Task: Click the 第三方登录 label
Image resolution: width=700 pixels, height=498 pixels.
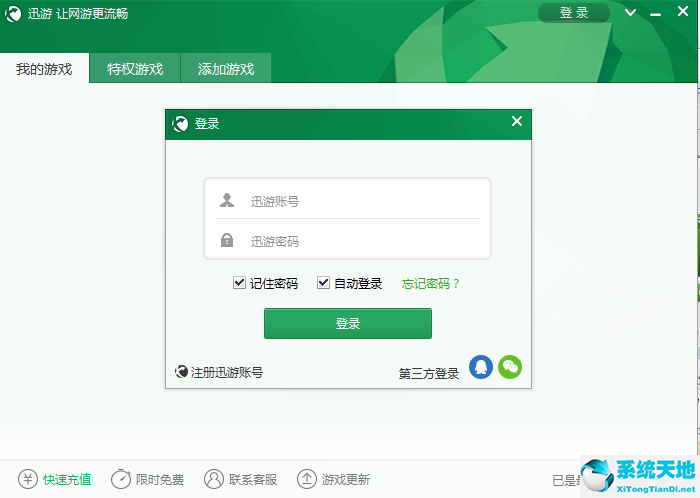Action: point(429,374)
